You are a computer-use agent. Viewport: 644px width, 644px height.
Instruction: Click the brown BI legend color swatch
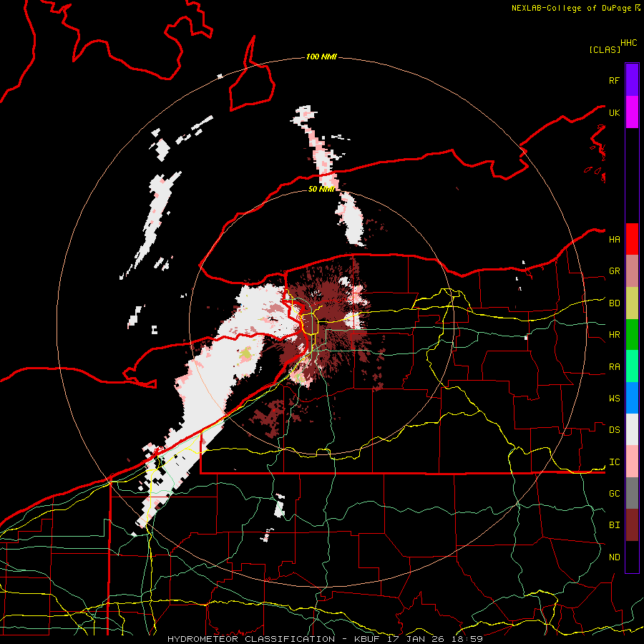click(x=632, y=525)
